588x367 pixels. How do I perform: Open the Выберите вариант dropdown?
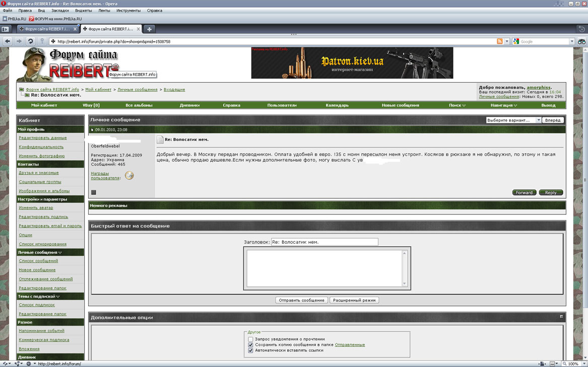pos(514,120)
